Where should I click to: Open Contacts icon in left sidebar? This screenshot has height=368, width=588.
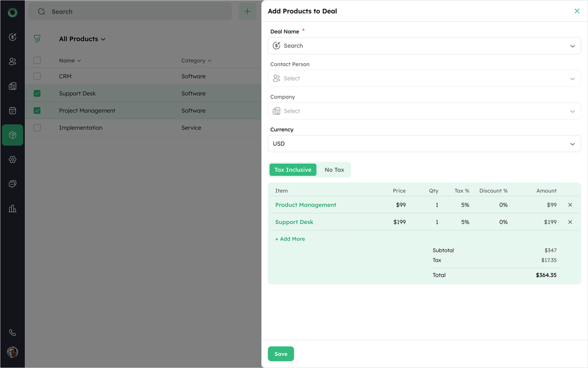12,61
